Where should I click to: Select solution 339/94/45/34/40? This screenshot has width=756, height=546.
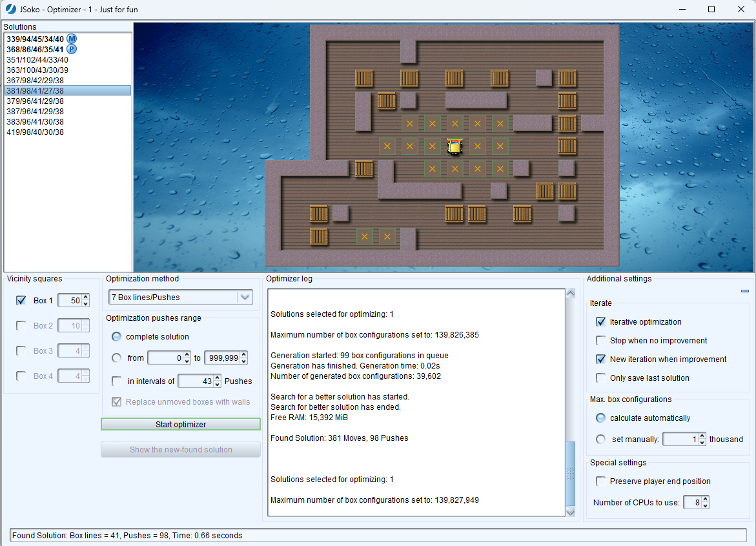[x=68, y=39]
